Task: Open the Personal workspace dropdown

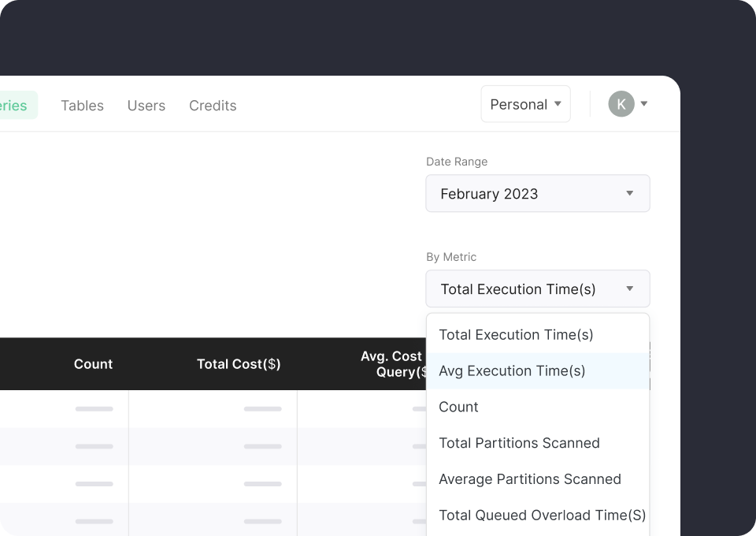Action: pos(525,103)
